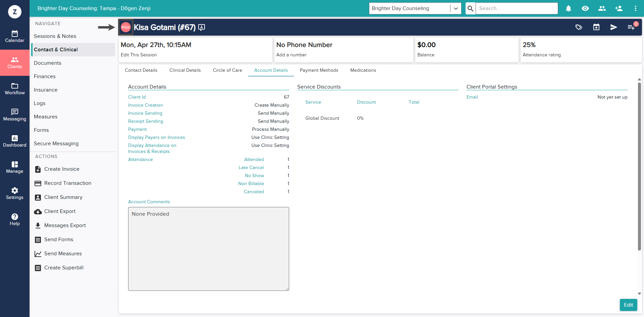Click the Z logo avatar
Image resolution: width=644 pixels, height=317 pixels.
[15, 12]
